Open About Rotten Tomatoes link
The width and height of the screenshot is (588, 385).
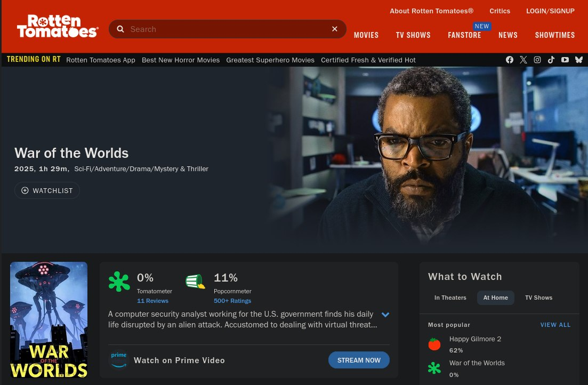(431, 11)
